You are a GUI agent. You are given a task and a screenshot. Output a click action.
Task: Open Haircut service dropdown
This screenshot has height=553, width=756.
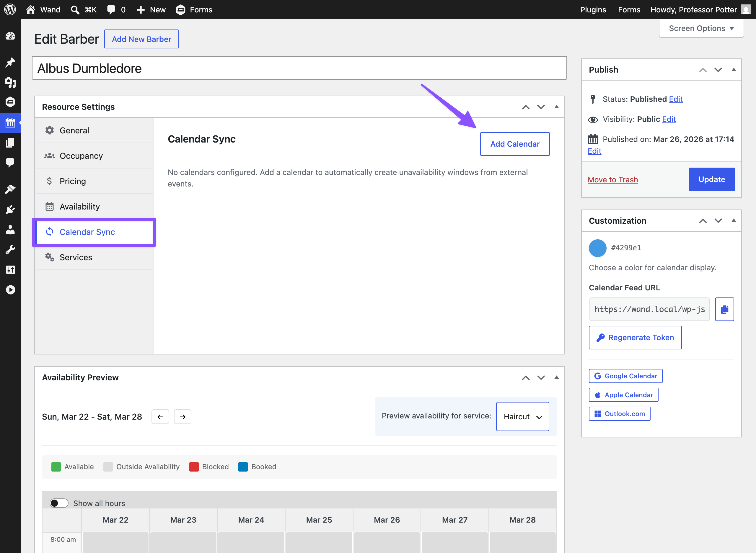pos(522,416)
